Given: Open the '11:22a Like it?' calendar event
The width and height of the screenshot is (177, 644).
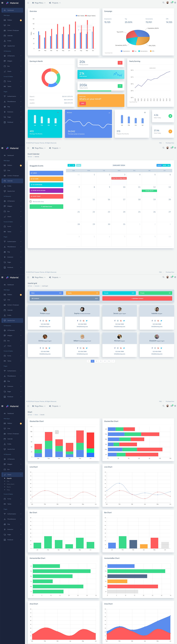Looking at the screenshot, I should [x=149, y=191].
